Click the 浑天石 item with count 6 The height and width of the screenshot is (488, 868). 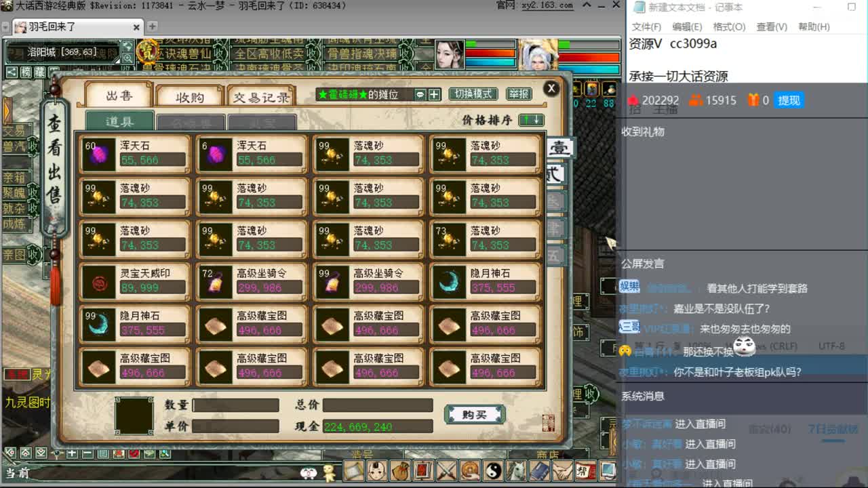click(252, 154)
